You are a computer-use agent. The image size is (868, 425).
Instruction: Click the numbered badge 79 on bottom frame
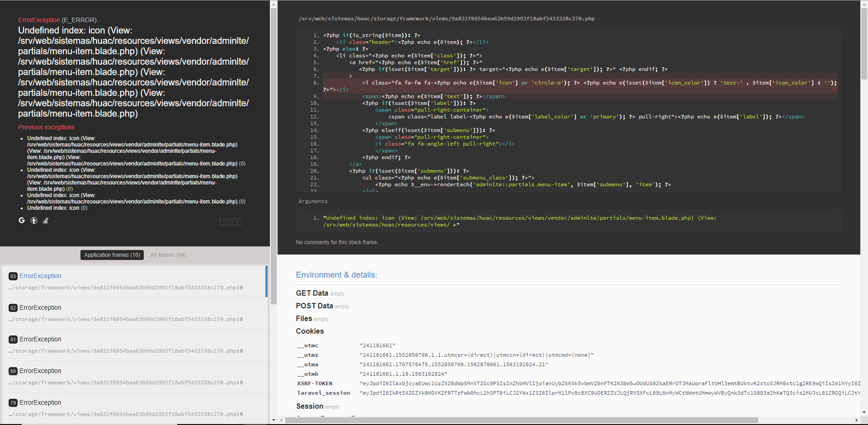(13, 402)
